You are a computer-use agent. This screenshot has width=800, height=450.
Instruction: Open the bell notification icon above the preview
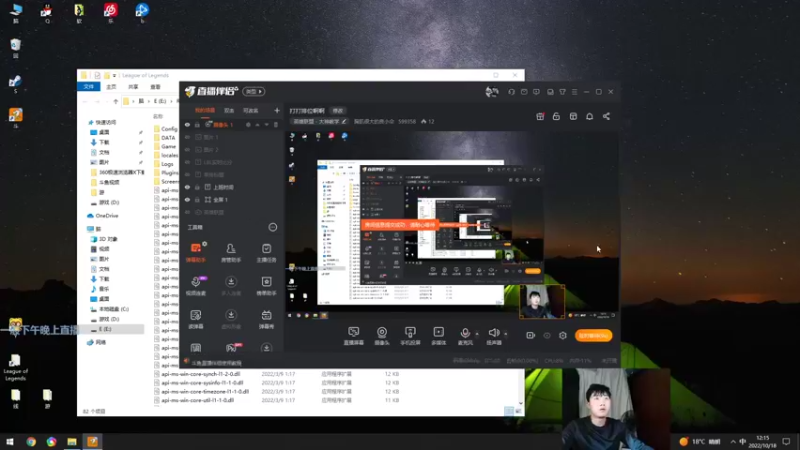click(589, 116)
